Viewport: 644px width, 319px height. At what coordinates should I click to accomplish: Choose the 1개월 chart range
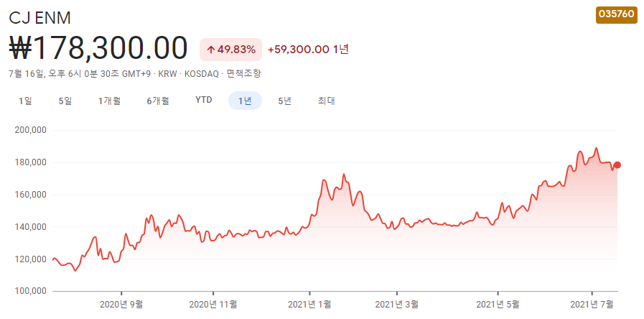109,101
